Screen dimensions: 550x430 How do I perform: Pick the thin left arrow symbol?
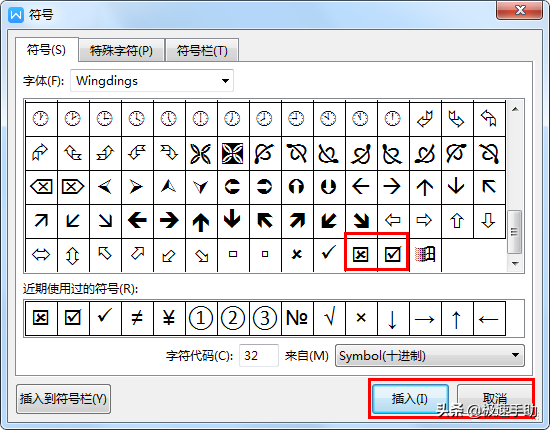coord(361,187)
